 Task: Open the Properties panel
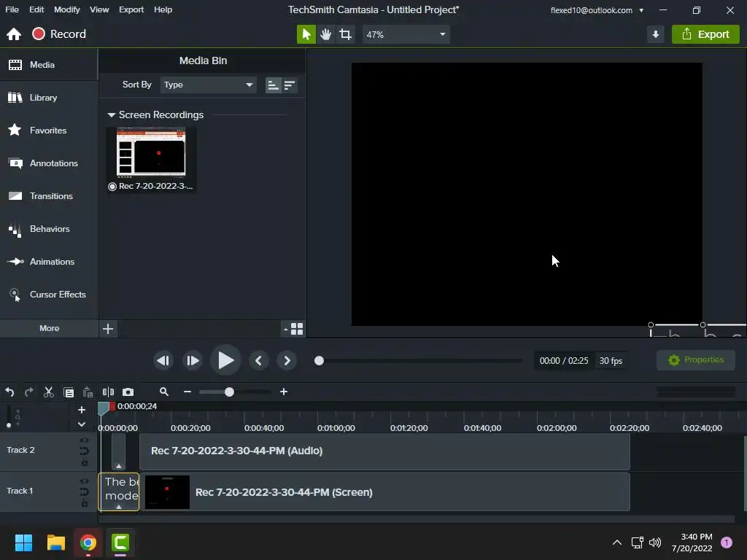pyautogui.click(x=695, y=360)
